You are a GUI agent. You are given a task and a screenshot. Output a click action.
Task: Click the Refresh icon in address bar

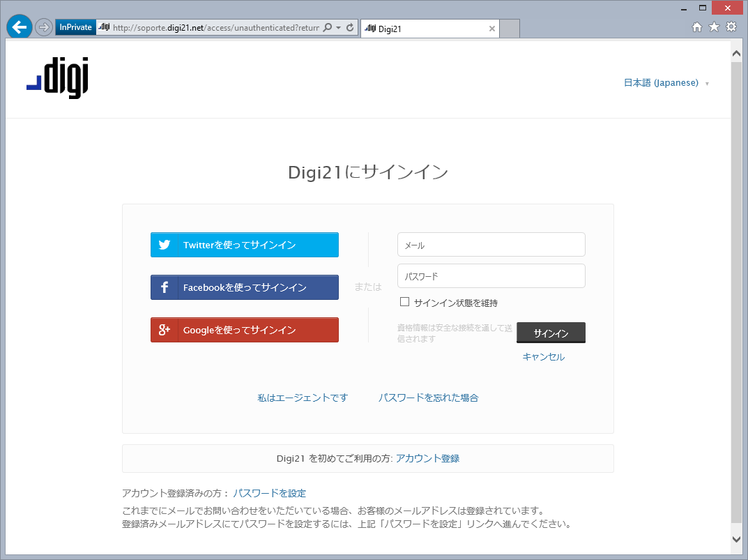350,28
